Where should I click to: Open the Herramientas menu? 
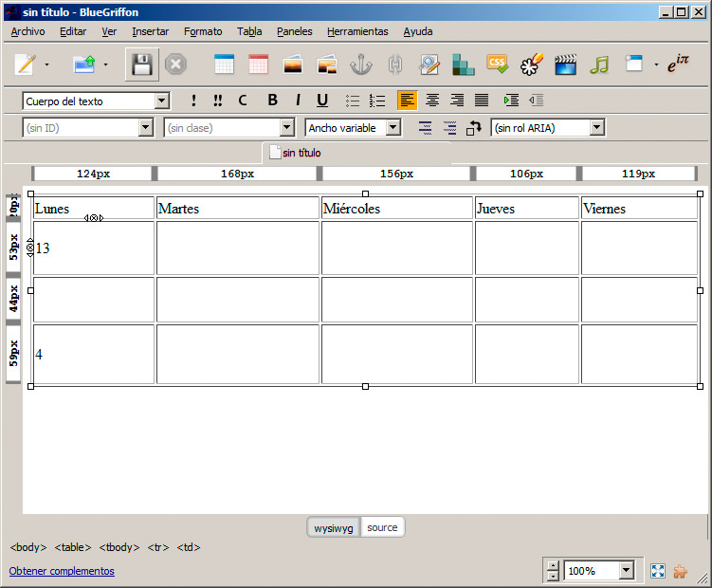[357, 31]
